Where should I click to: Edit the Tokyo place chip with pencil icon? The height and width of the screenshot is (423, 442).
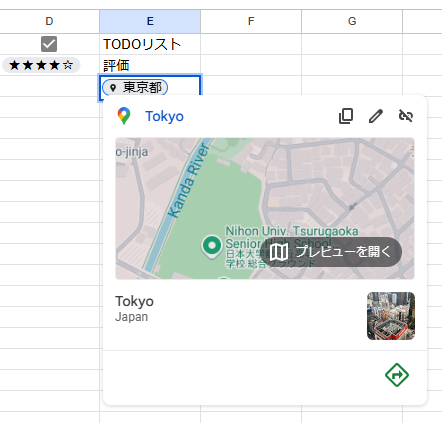tap(376, 116)
